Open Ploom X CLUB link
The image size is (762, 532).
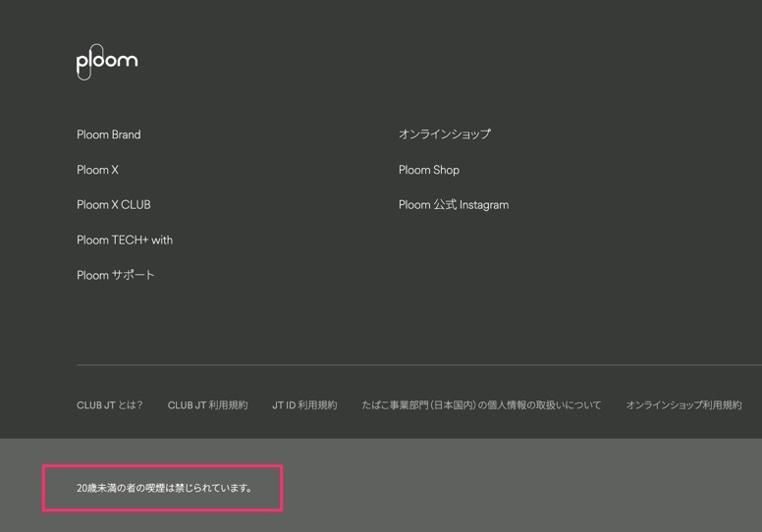pos(114,204)
